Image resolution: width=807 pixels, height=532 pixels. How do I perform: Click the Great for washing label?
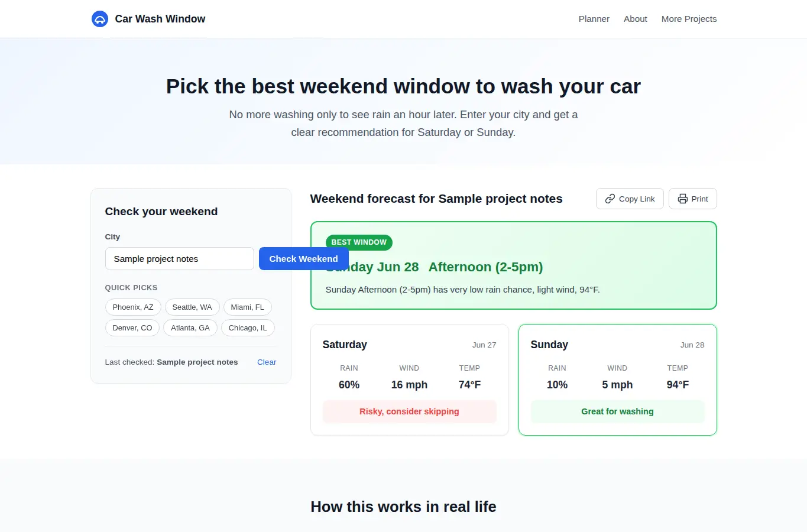[x=617, y=411]
